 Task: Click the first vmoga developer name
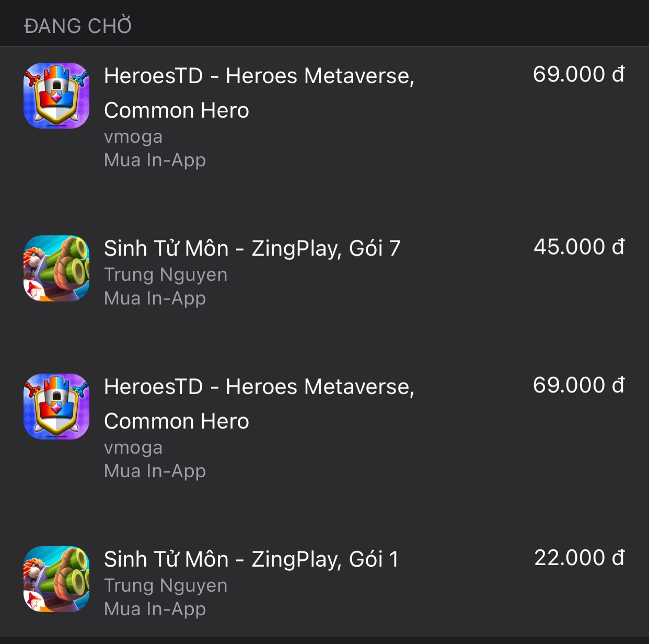pos(133,136)
